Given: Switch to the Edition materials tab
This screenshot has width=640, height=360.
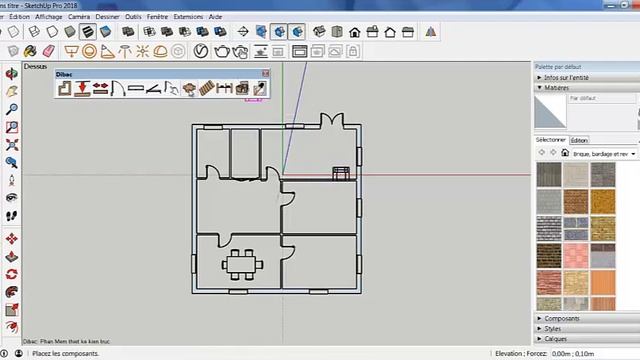Looking at the screenshot, I should click(x=579, y=140).
